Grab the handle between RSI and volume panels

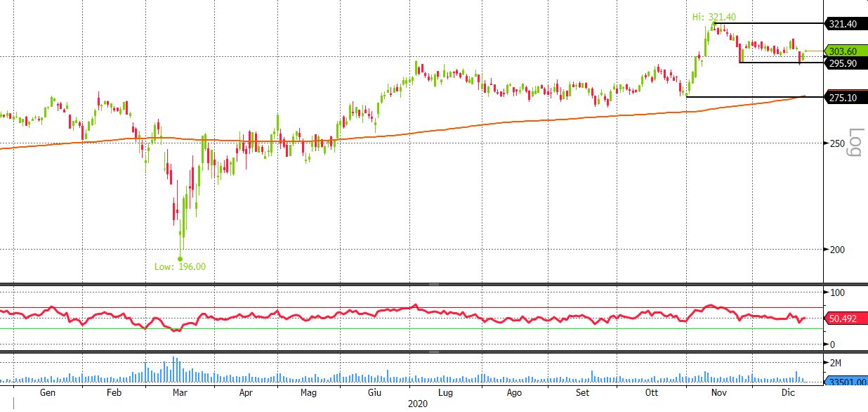pyautogui.click(x=434, y=352)
